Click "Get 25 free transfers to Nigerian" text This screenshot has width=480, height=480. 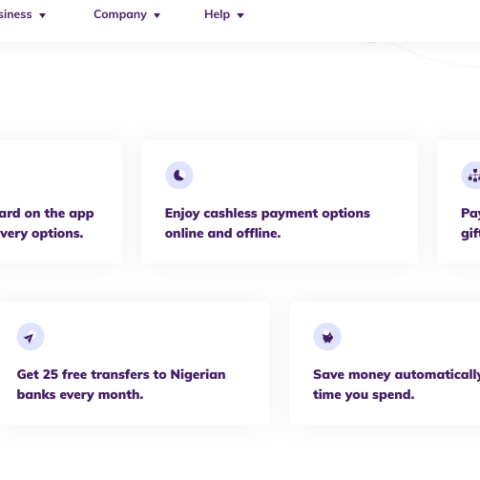pyautogui.click(x=121, y=375)
